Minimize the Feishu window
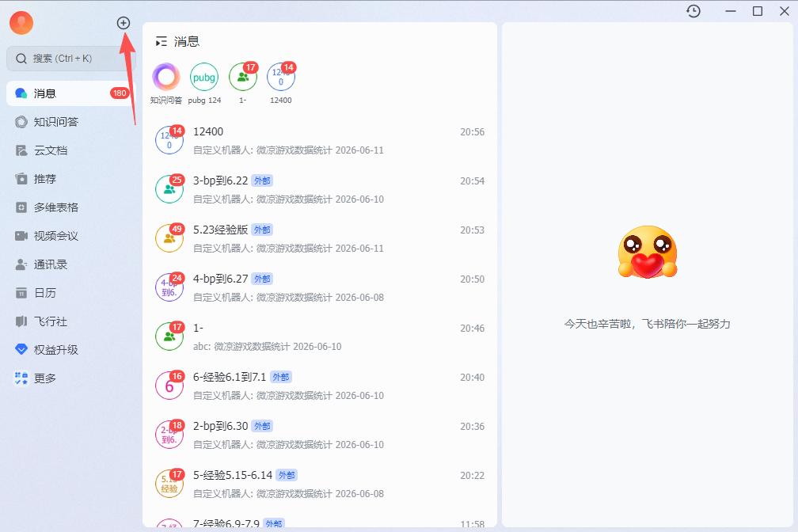This screenshot has width=798, height=532. tap(731, 11)
